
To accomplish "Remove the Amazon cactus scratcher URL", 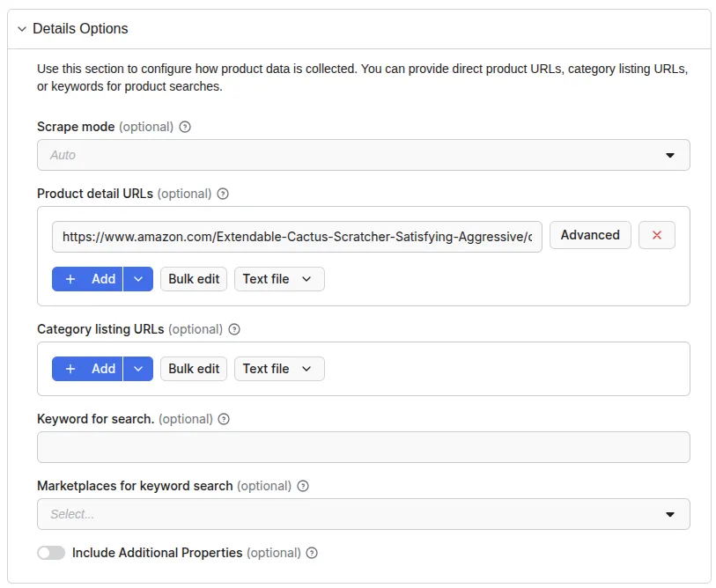I will point(656,235).
